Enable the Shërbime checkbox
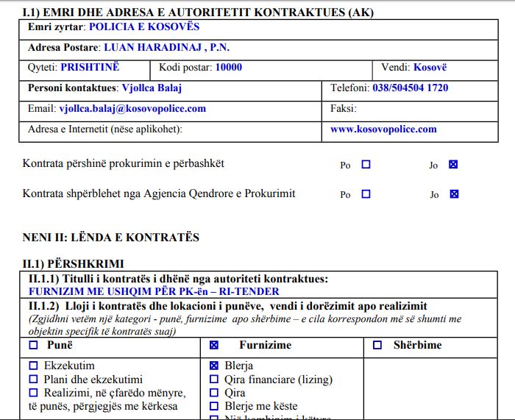The height and width of the screenshot is (420, 515). tap(377, 345)
